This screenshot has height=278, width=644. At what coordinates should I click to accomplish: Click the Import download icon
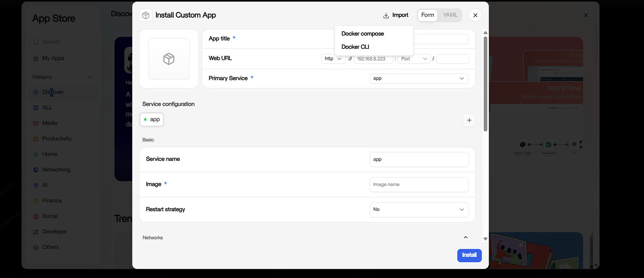tap(386, 15)
